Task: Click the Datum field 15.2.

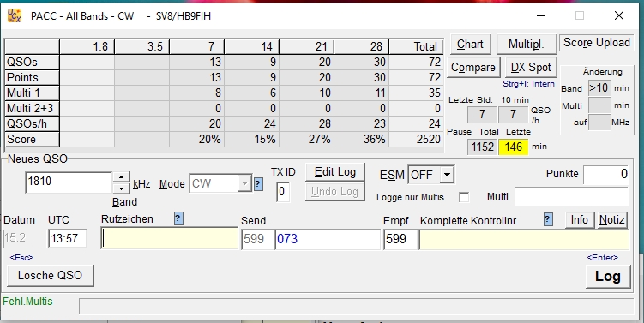Action: [x=25, y=239]
